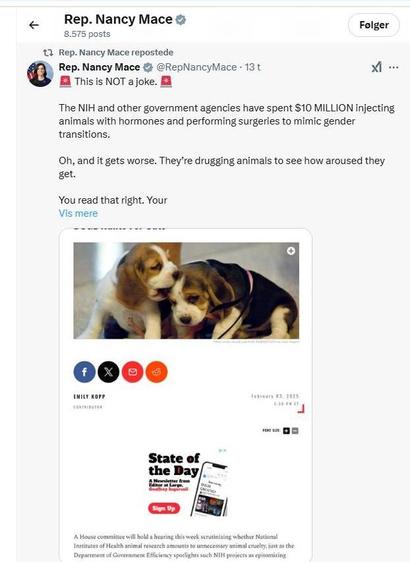Click the Følger follow button
410x562 pixels.
click(x=374, y=25)
